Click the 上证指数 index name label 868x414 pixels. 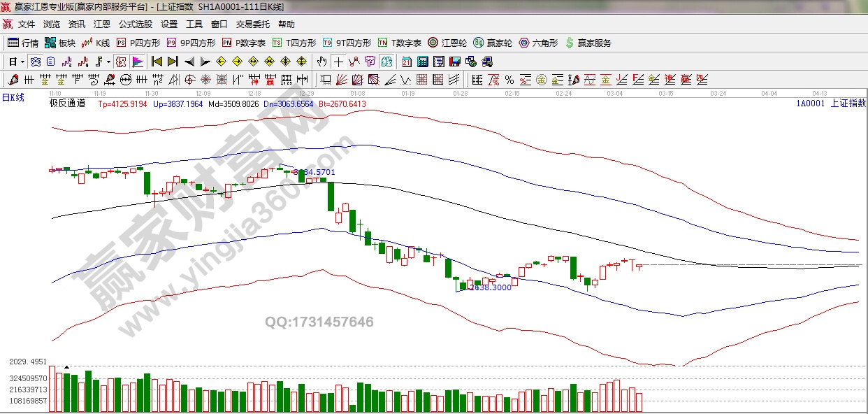click(848, 103)
